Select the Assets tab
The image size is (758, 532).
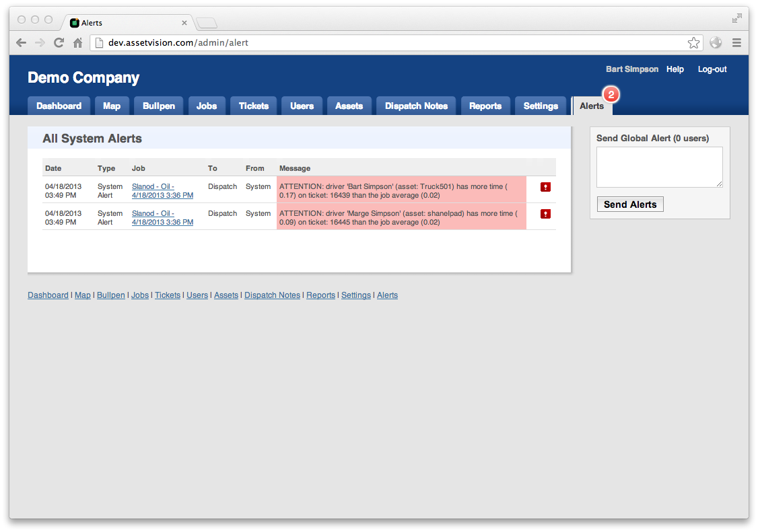[x=349, y=106]
